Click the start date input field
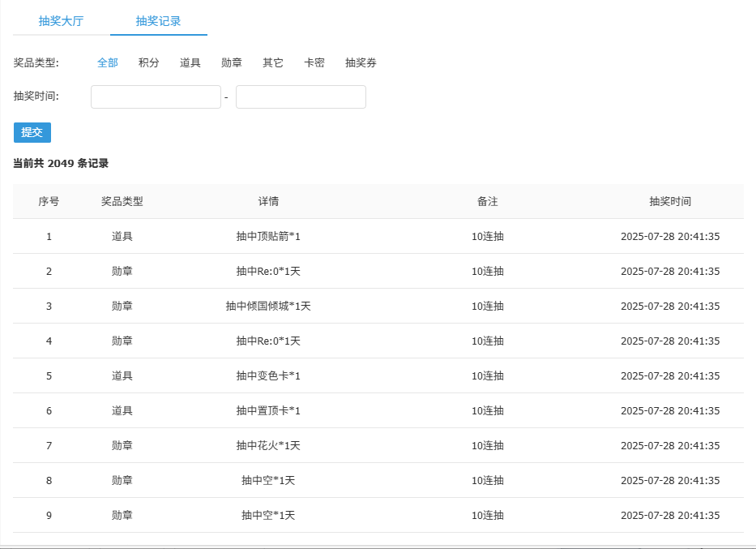The image size is (756, 549). click(x=156, y=97)
